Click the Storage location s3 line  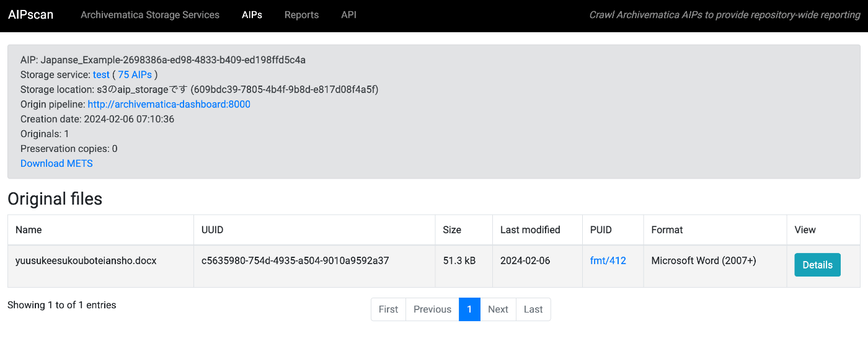tap(200, 89)
